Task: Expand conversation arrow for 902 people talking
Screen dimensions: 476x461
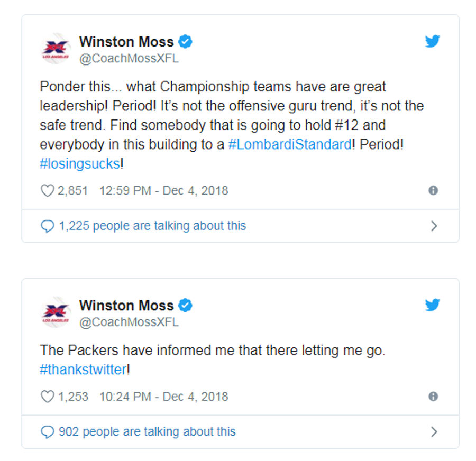Action: (x=434, y=431)
